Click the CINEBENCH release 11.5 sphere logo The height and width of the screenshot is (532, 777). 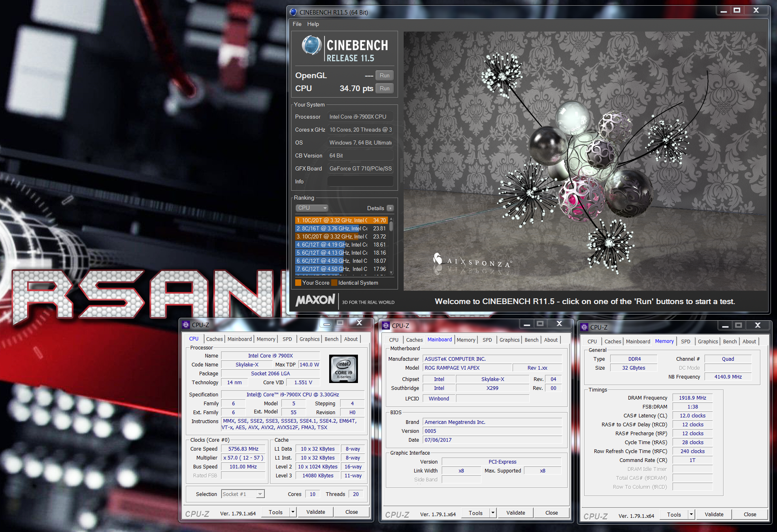[312, 45]
